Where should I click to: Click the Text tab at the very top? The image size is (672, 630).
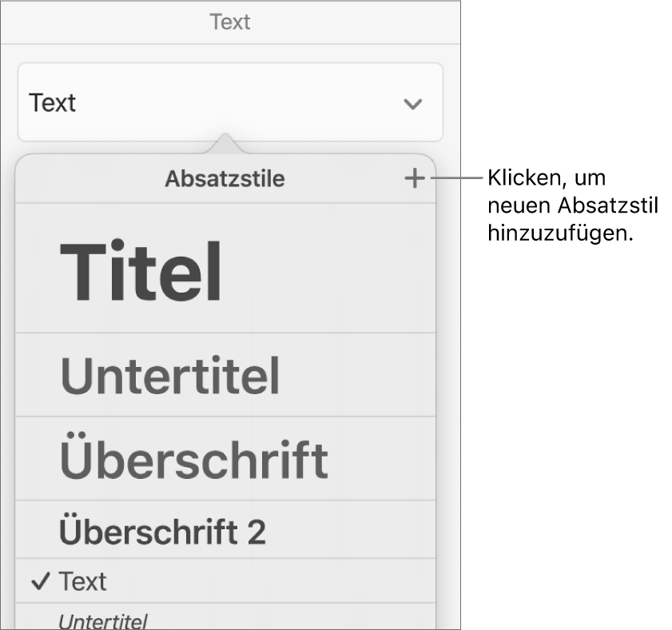point(230,22)
